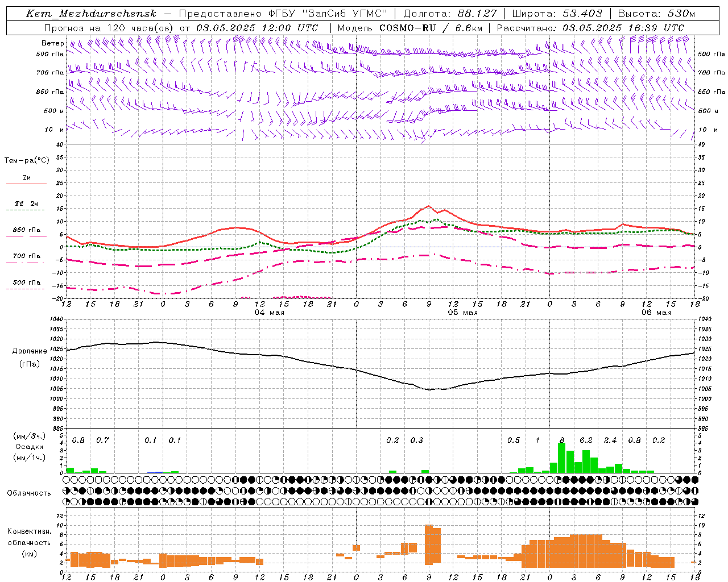This screenshot has height=582, width=728.
Task: Click the precipitation value 2.4
Action: [610, 440]
